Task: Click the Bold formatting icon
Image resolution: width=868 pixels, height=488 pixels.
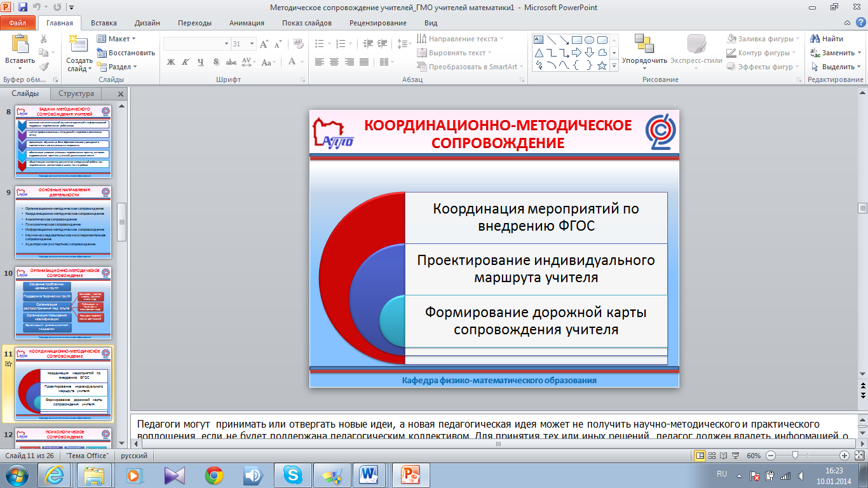Action: click(x=170, y=62)
